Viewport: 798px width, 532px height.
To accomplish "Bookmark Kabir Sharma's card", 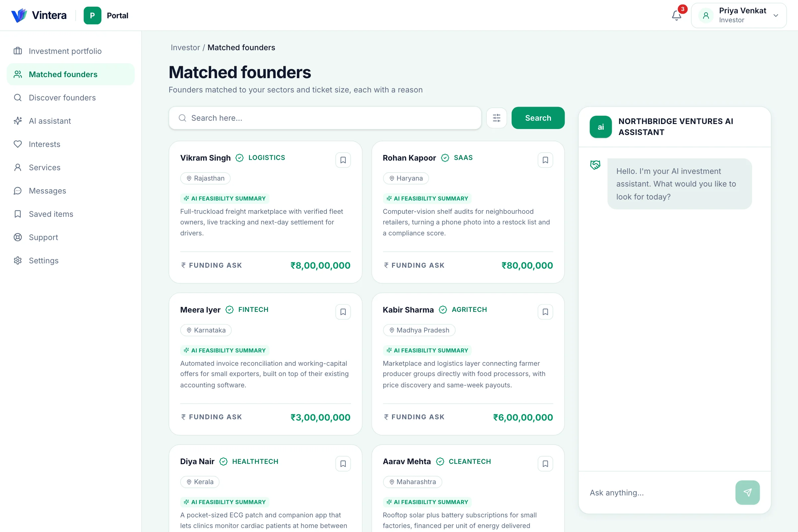I will 545,312.
